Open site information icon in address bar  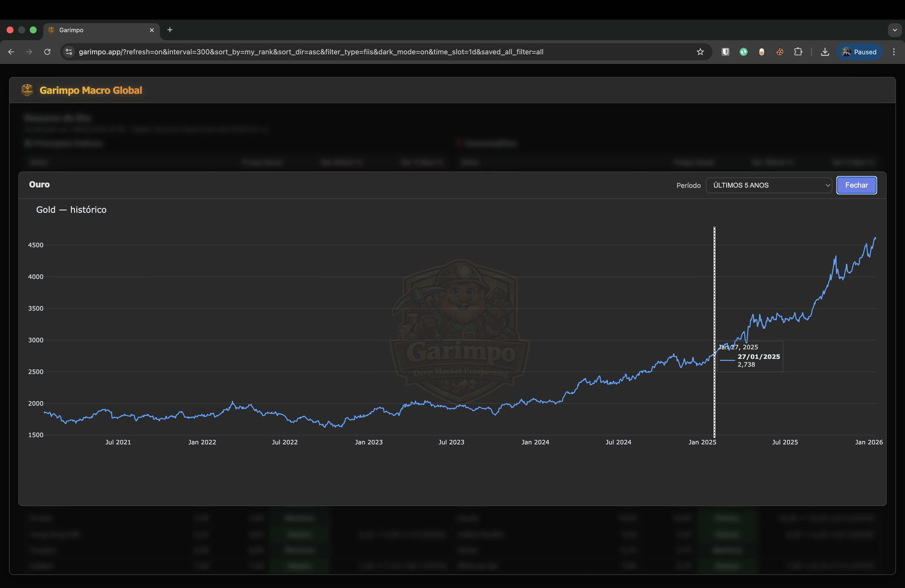(x=69, y=52)
